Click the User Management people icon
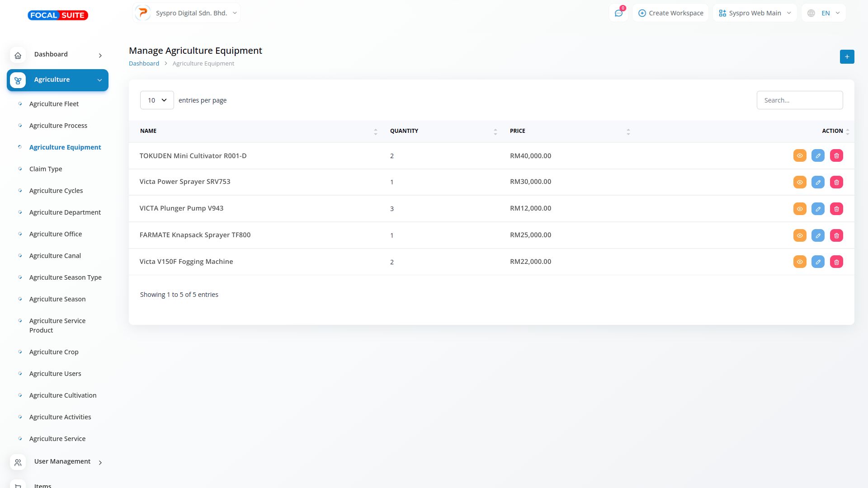868x488 pixels. click(18, 463)
